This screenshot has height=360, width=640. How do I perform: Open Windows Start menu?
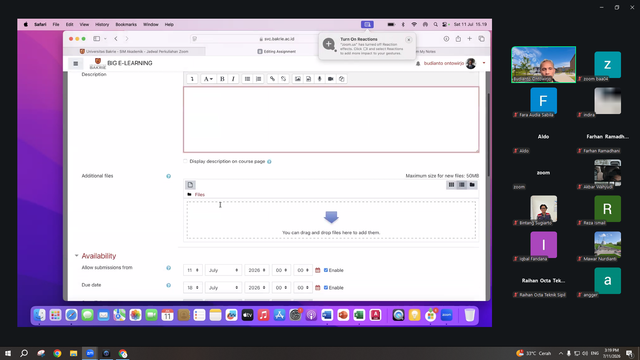8,353
